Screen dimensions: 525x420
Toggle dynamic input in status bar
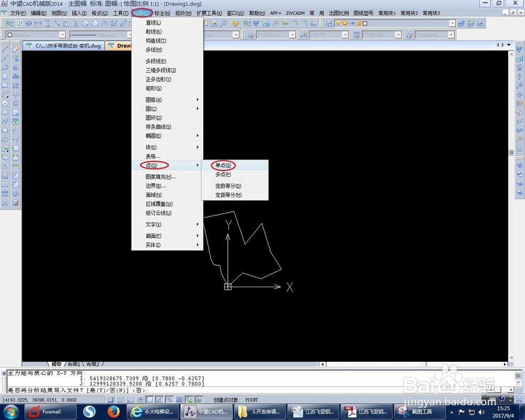pyautogui.click(x=170, y=400)
